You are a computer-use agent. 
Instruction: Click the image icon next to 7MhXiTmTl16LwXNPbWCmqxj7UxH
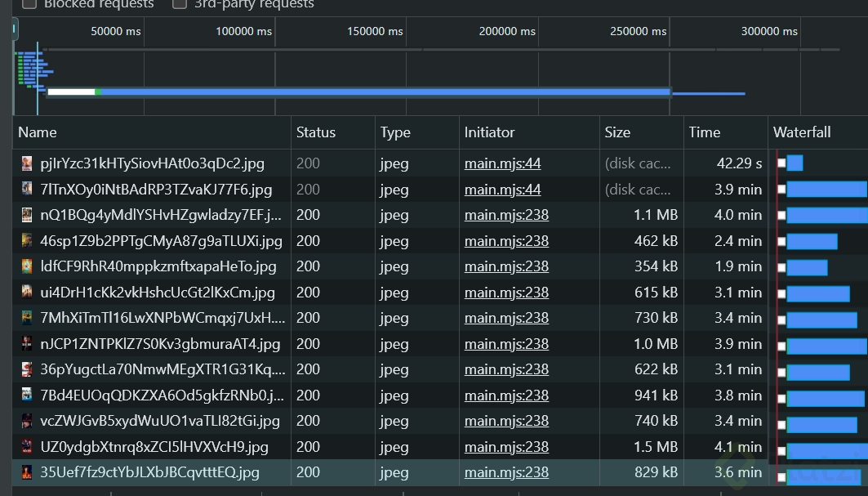click(x=27, y=319)
